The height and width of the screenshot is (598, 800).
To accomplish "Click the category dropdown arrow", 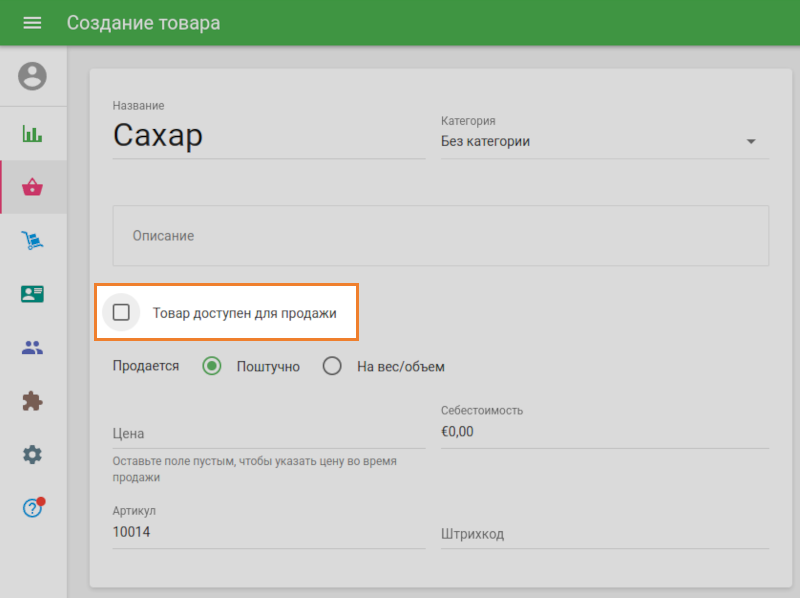I will 751,142.
